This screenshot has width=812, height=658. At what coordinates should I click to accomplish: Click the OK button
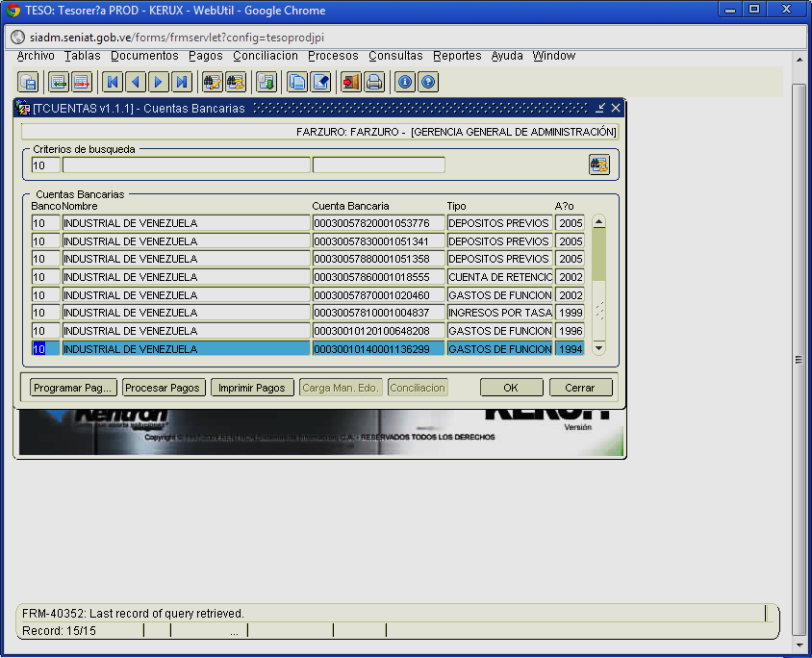click(x=512, y=388)
